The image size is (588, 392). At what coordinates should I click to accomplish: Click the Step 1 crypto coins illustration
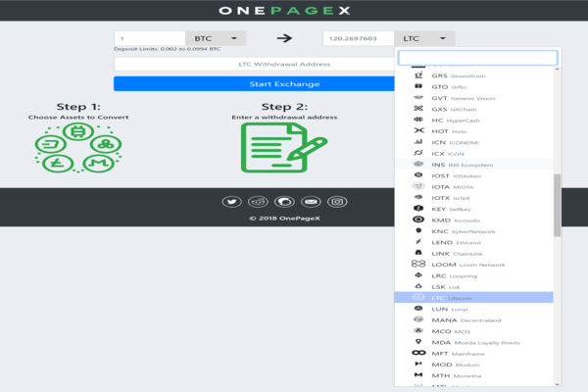coord(78,148)
